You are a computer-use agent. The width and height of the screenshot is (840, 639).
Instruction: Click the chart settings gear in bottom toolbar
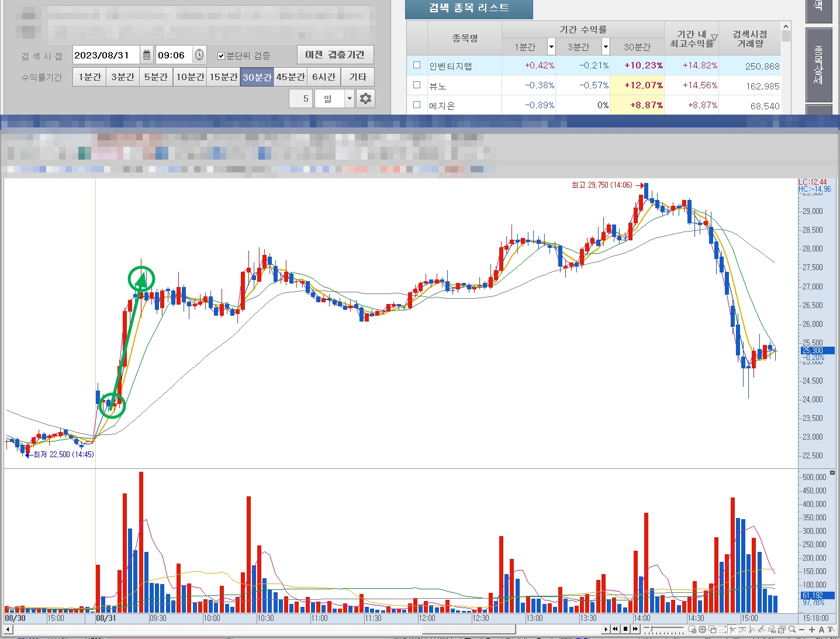[x=702, y=630]
